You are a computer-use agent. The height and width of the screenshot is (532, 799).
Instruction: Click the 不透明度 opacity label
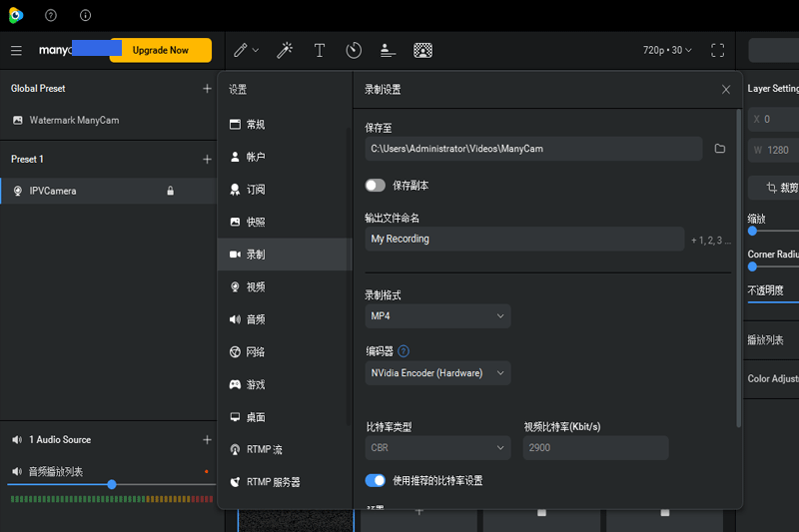tap(765, 290)
